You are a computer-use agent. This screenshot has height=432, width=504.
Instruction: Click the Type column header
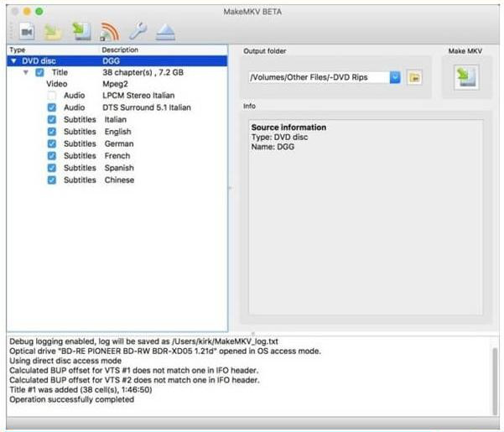pyautogui.click(x=18, y=50)
